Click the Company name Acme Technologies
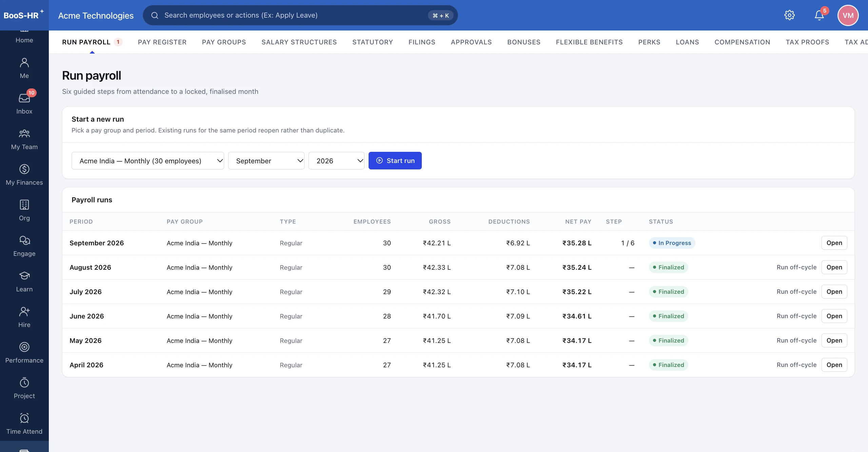868x452 pixels. click(x=96, y=16)
